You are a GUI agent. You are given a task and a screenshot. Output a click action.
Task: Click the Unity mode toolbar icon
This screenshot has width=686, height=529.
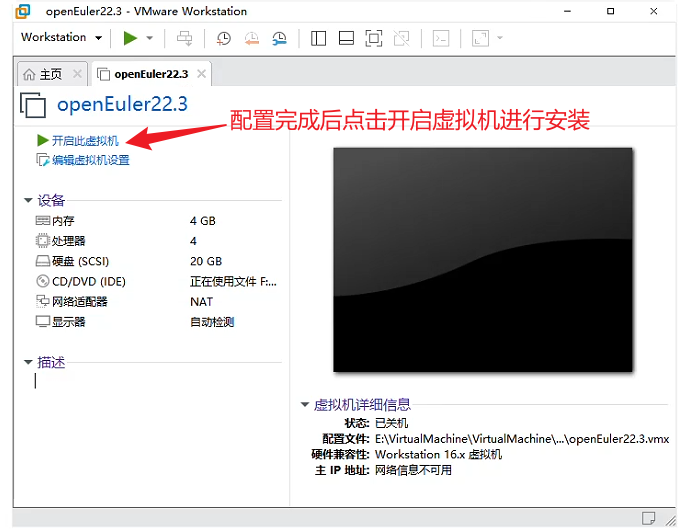click(x=402, y=39)
